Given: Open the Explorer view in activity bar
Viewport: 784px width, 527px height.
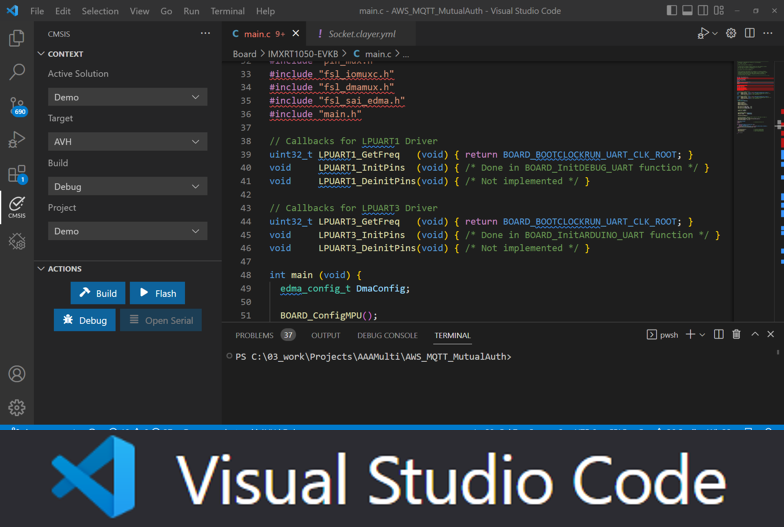Looking at the screenshot, I should click(x=16, y=38).
